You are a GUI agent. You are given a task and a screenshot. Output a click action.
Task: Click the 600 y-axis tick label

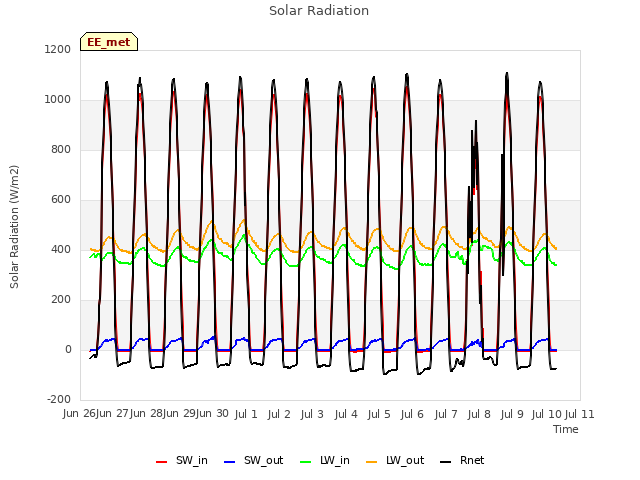point(61,200)
